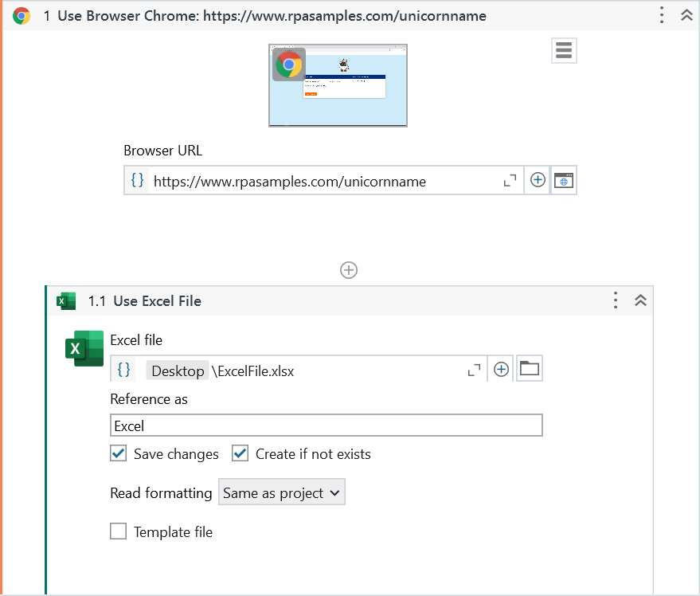Uncheck the Save changes checkbox
The height and width of the screenshot is (596, 700).
pos(118,453)
